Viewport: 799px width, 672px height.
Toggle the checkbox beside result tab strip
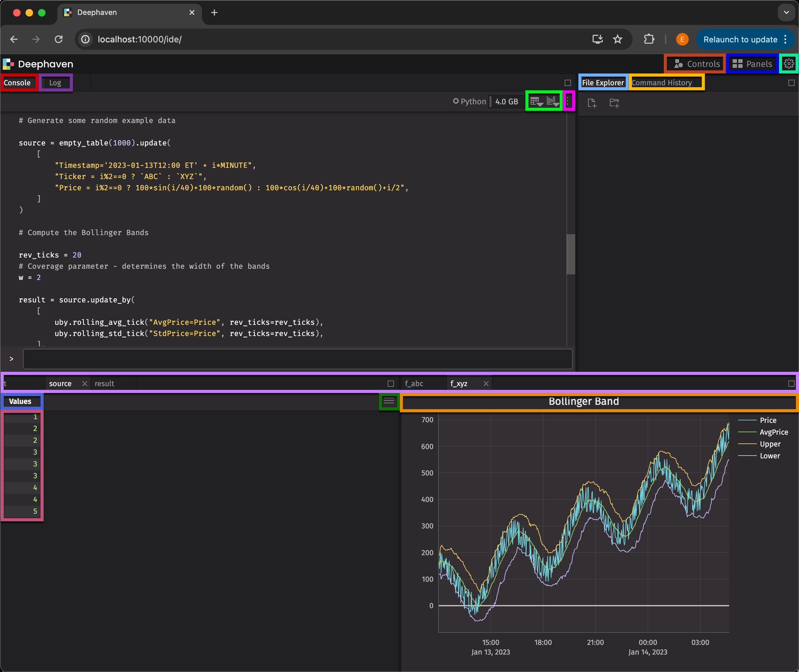[x=391, y=383]
